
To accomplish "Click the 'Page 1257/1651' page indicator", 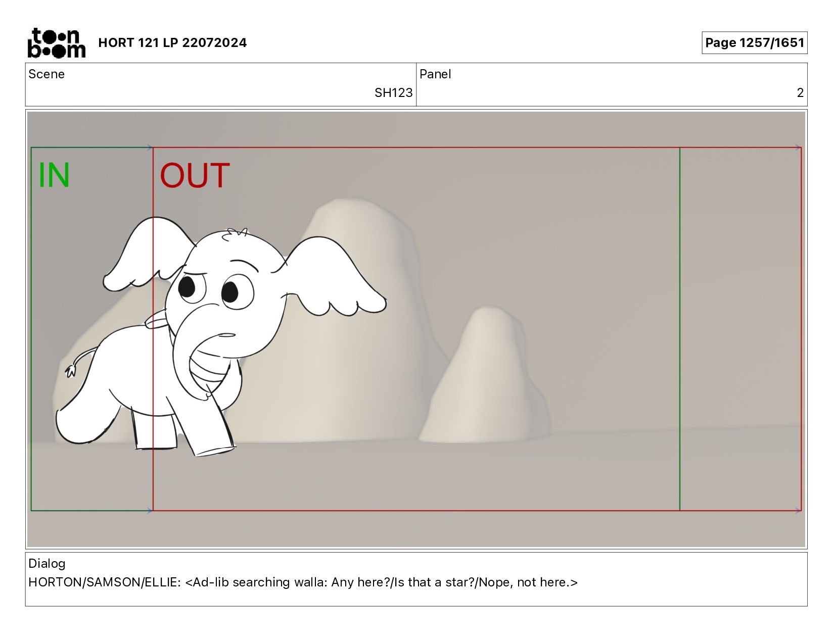I will [754, 42].
